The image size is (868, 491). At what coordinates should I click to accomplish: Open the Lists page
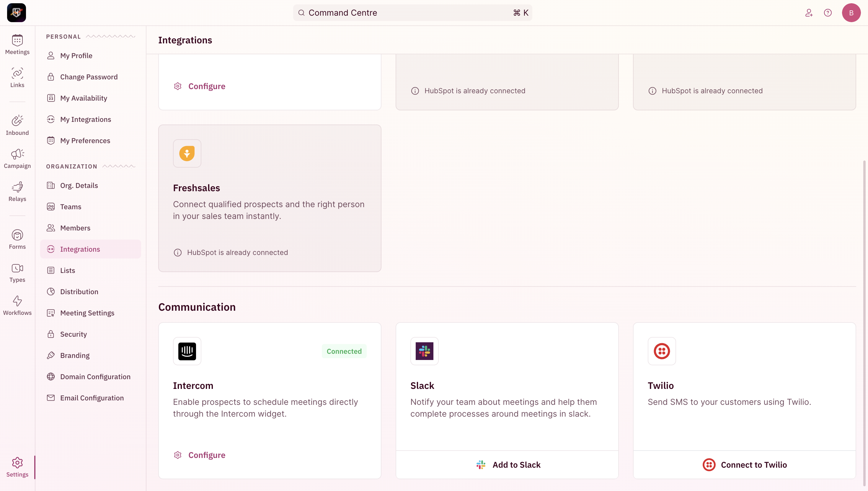coord(90,271)
